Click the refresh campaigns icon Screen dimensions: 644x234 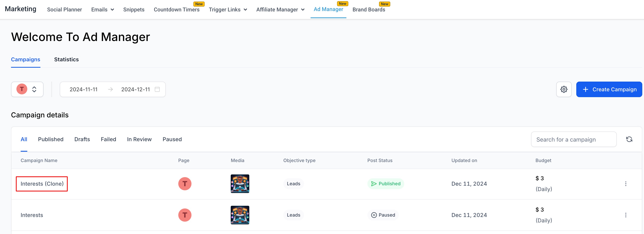[629, 139]
